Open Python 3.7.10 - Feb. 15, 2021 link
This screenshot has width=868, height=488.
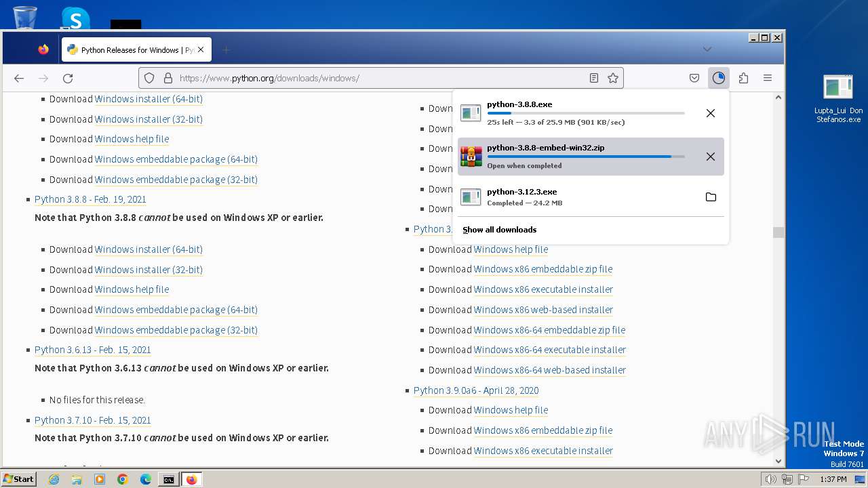click(x=92, y=420)
